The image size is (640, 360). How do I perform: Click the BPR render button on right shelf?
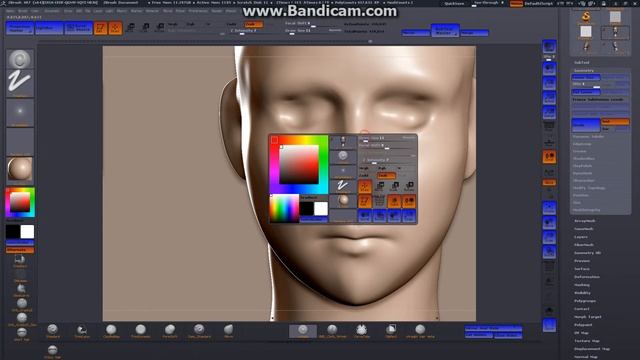click(549, 47)
